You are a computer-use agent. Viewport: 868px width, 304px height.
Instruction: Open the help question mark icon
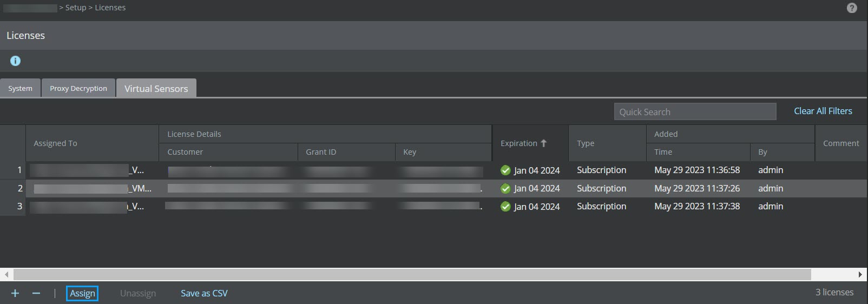pyautogui.click(x=852, y=8)
